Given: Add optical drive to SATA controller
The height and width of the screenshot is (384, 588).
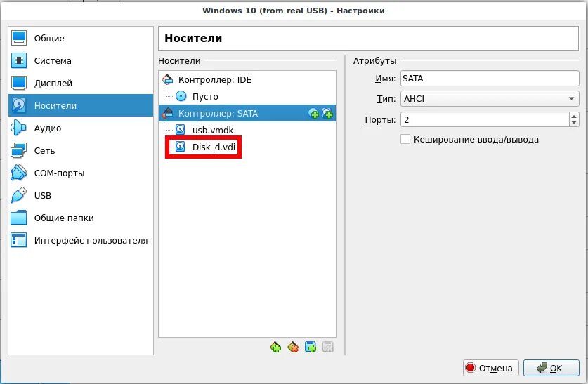Looking at the screenshot, I should click(313, 114).
